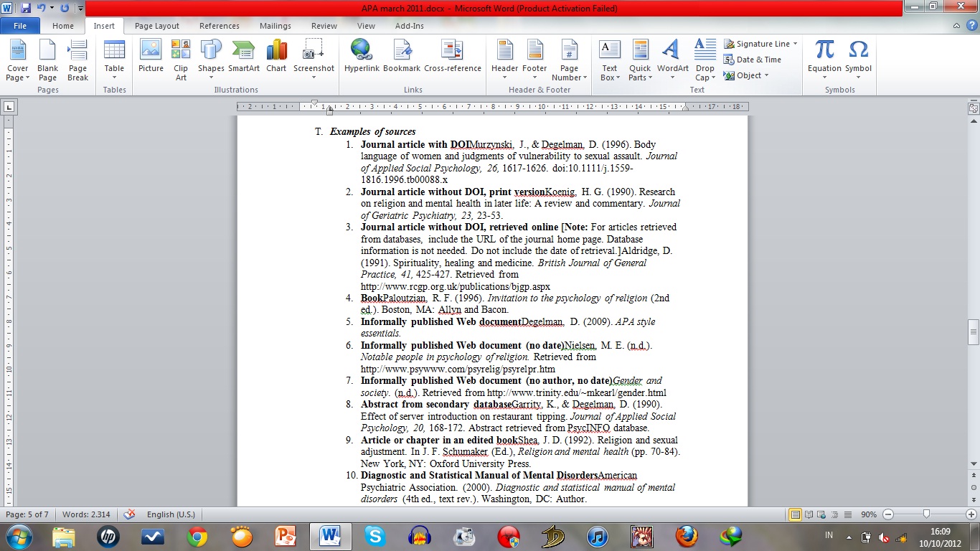
Task: Add a Bookmark from the Links group
Action: (x=402, y=56)
